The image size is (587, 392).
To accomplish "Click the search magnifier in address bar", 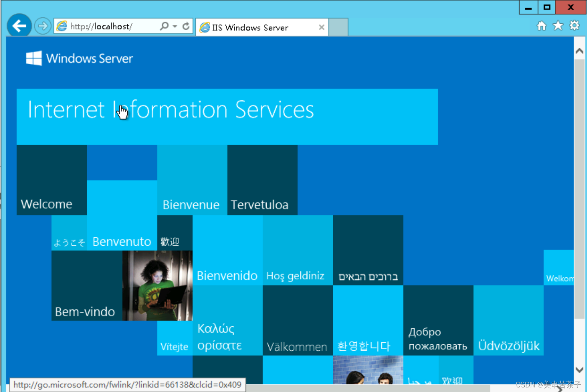I will point(164,26).
